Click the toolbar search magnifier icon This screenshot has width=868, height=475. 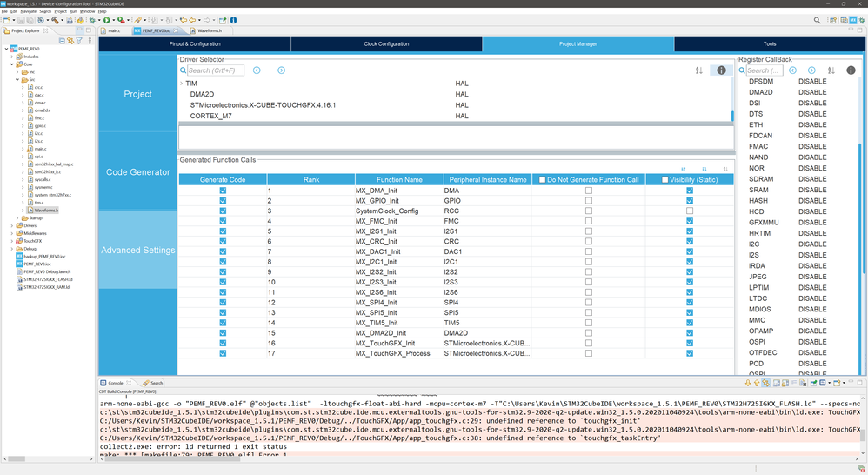click(817, 21)
